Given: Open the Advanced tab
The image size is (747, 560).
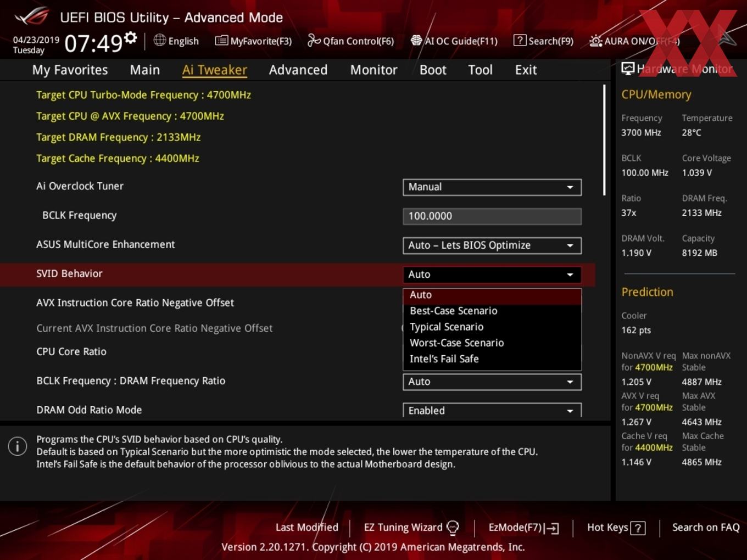Looking at the screenshot, I should point(298,70).
